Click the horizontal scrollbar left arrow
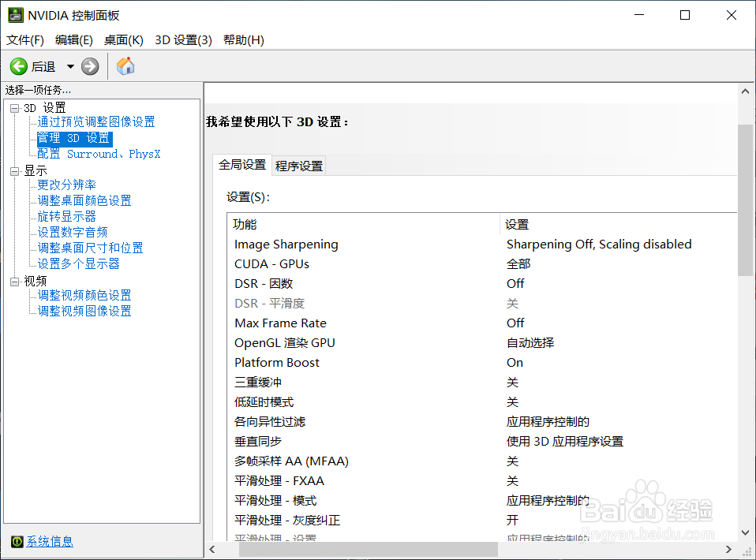 212,550
